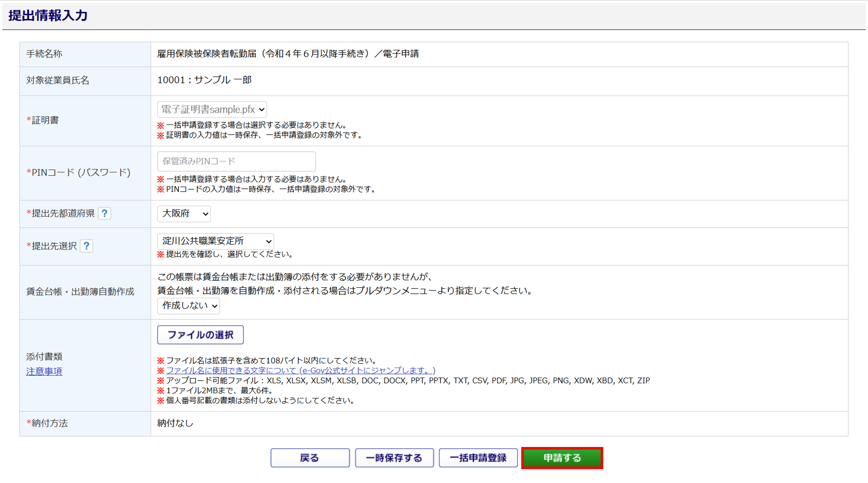This screenshot has width=868, height=483.
Task: Click the 一時保存する button
Action: click(394, 458)
